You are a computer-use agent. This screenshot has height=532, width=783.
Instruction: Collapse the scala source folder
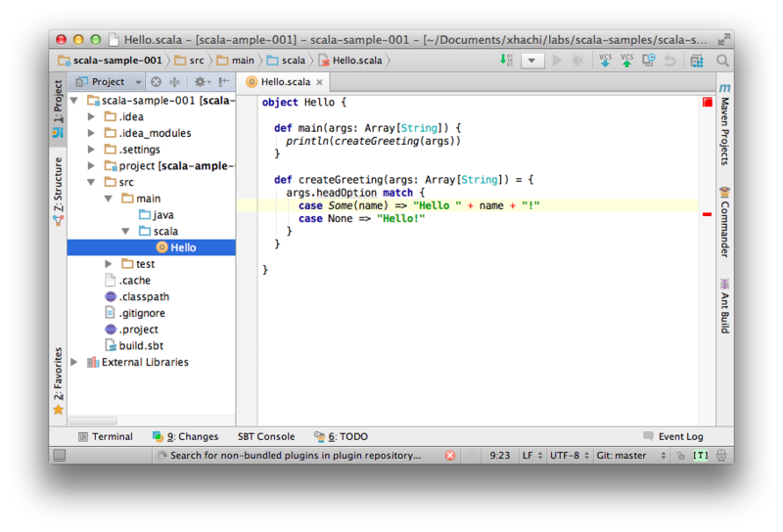(x=126, y=231)
